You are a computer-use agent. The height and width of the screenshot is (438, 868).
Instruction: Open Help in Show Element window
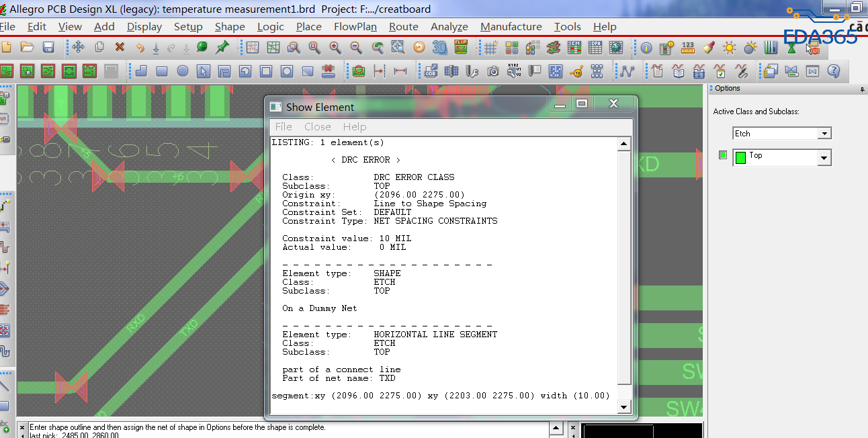[355, 127]
